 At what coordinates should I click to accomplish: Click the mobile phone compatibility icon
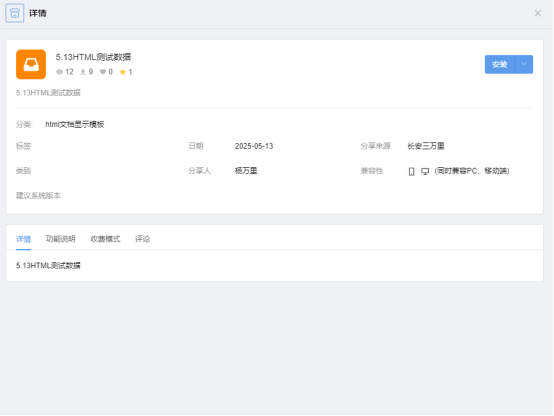[411, 171]
